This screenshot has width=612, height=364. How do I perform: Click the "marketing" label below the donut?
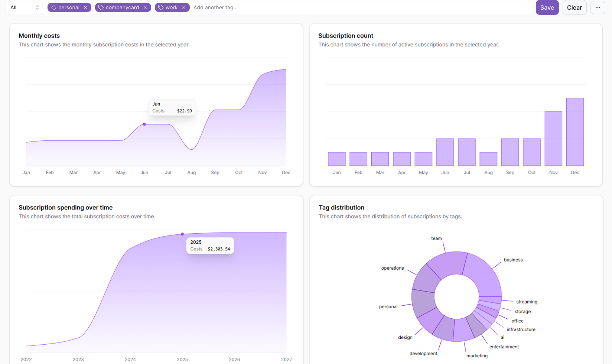477,355
